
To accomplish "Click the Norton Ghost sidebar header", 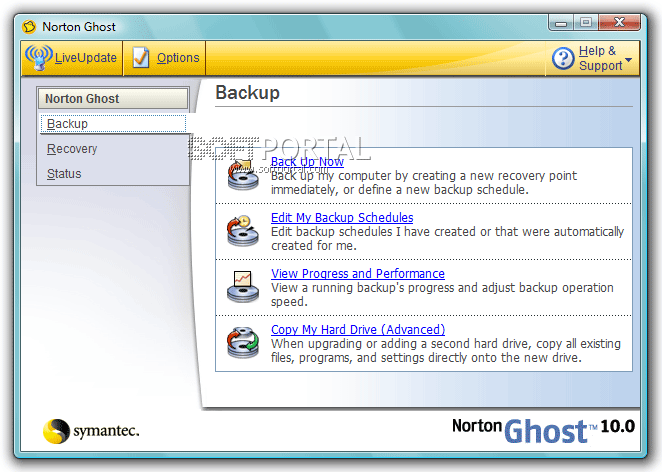I will (113, 98).
